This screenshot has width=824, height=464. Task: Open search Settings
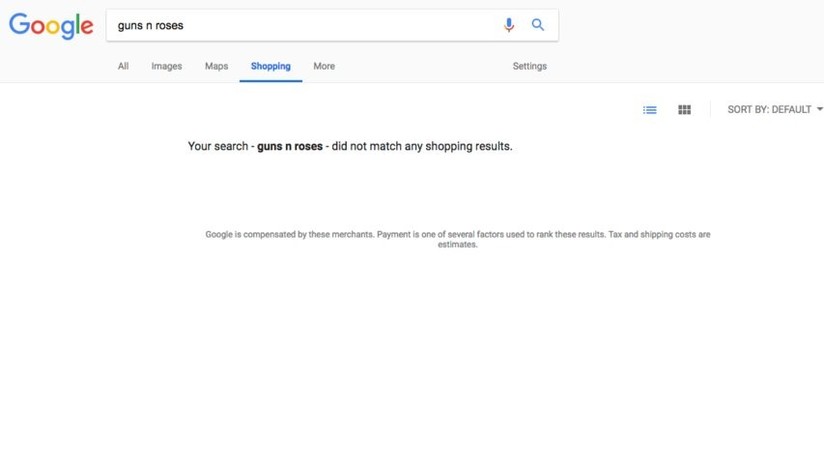530,66
